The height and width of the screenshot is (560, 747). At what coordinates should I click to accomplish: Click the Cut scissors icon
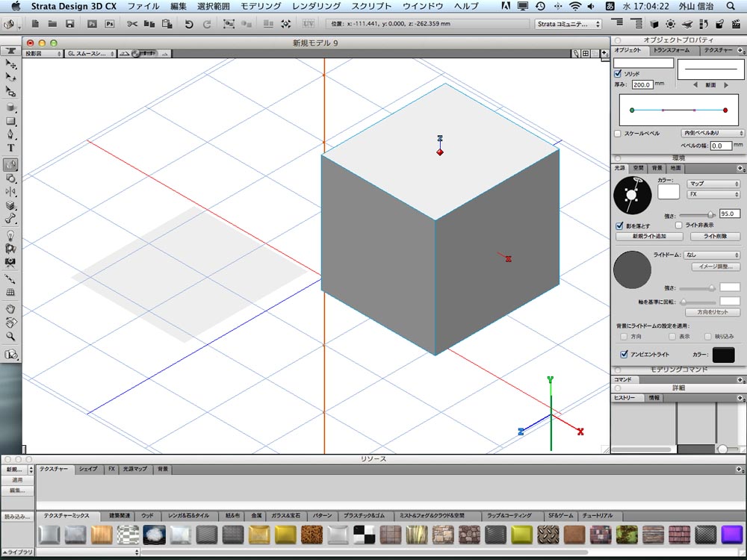tap(132, 24)
